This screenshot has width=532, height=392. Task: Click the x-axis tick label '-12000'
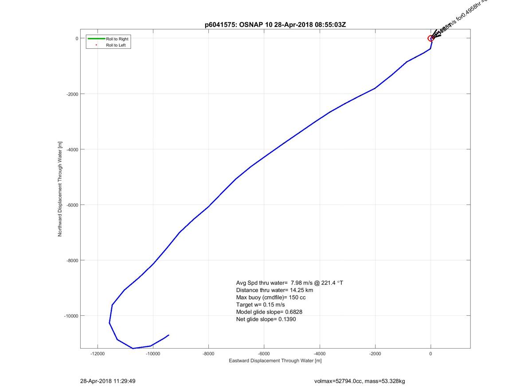(x=98, y=353)
